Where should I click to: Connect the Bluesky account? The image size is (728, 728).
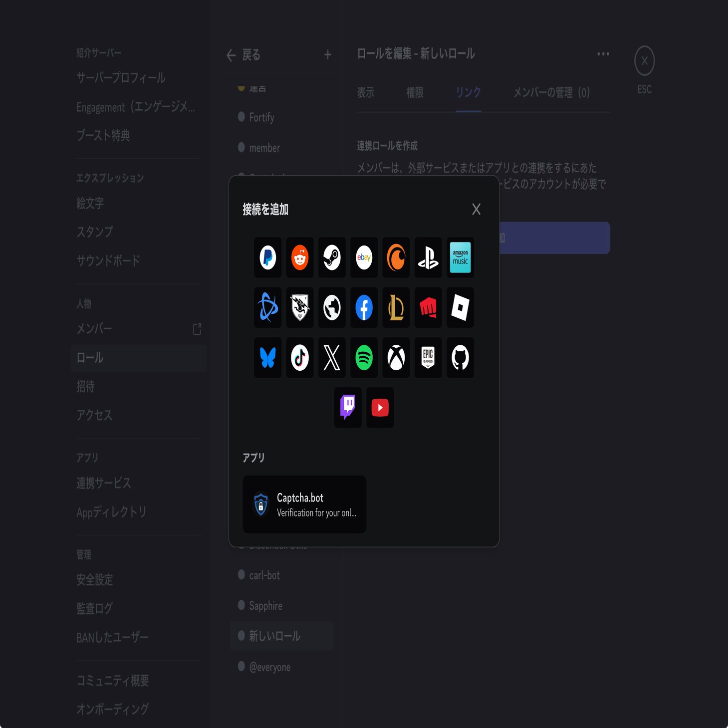pyautogui.click(x=267, y=357)
